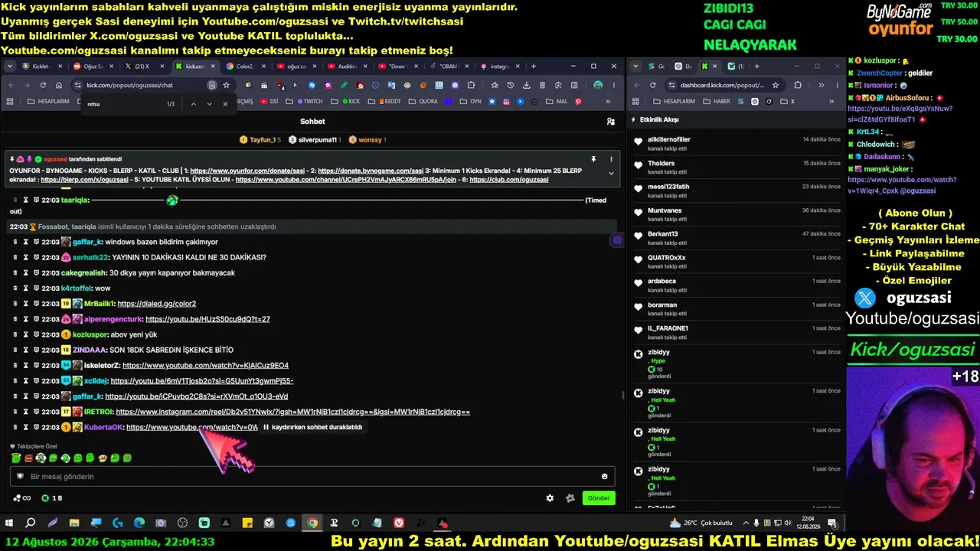Screen dimensions: 980x551
Task: Click username gaffar_k on the windows message
Action: tap(87, 242)
